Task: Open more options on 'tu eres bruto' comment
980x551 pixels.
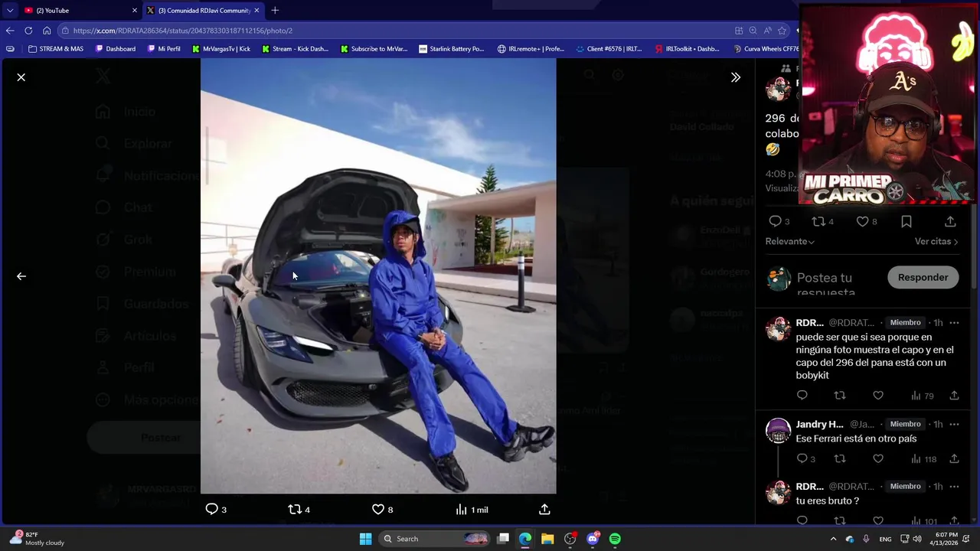Action: 954,487
